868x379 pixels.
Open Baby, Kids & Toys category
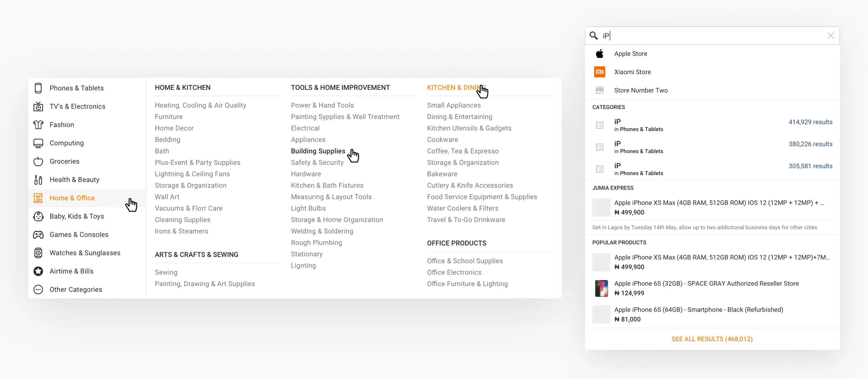click(77, 216)
